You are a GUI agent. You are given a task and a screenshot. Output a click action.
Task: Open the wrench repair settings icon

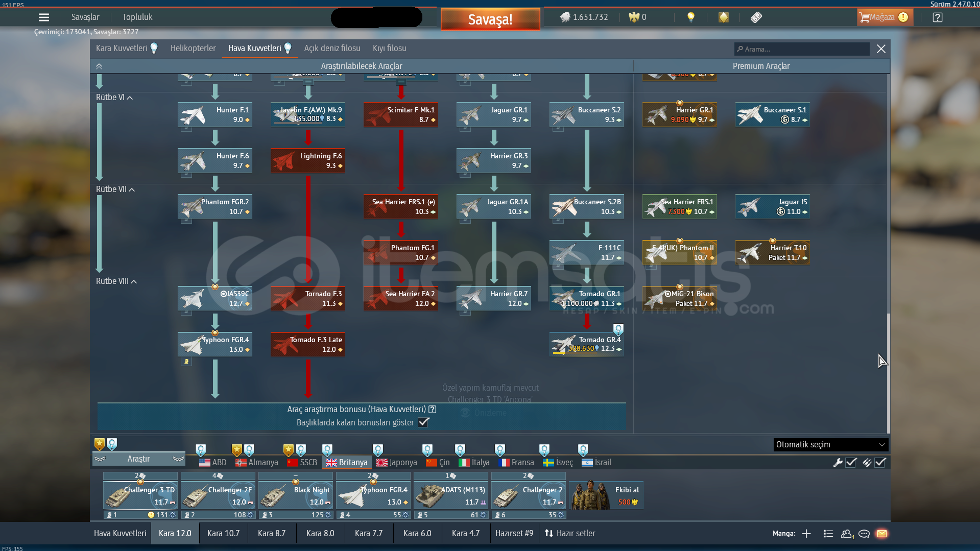click(x=838, y=463)
